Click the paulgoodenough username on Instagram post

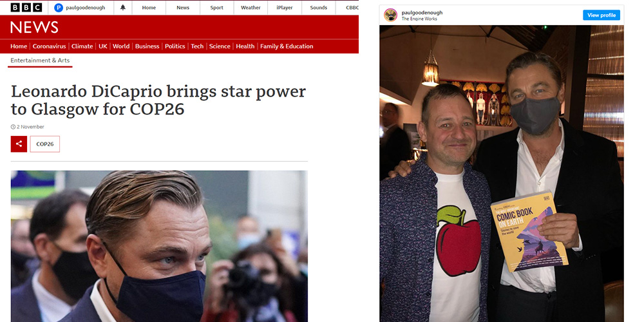click(422, 12)
